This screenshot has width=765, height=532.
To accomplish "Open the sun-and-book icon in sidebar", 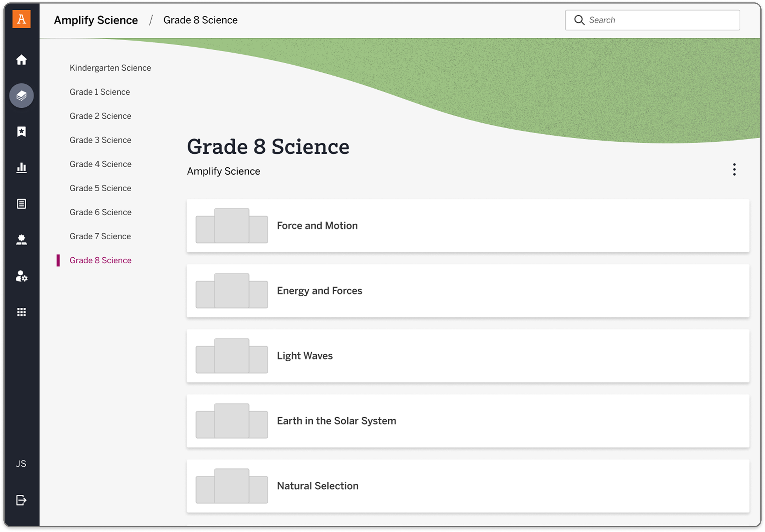I will [x=21, y=240].
